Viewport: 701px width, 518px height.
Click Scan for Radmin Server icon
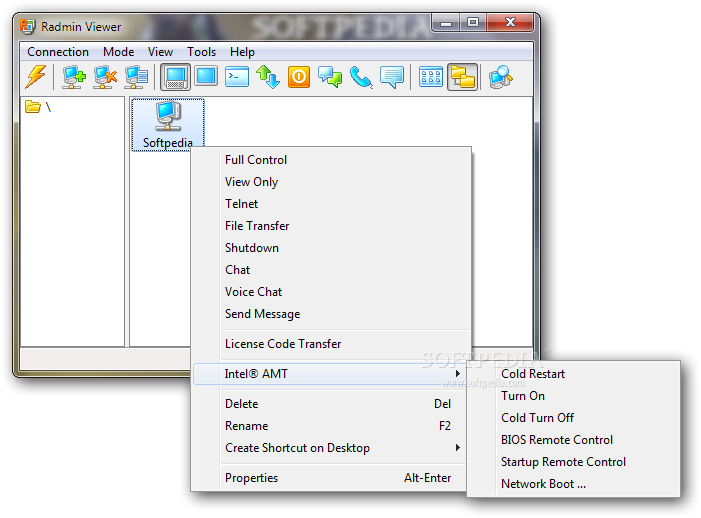(500, 77)
